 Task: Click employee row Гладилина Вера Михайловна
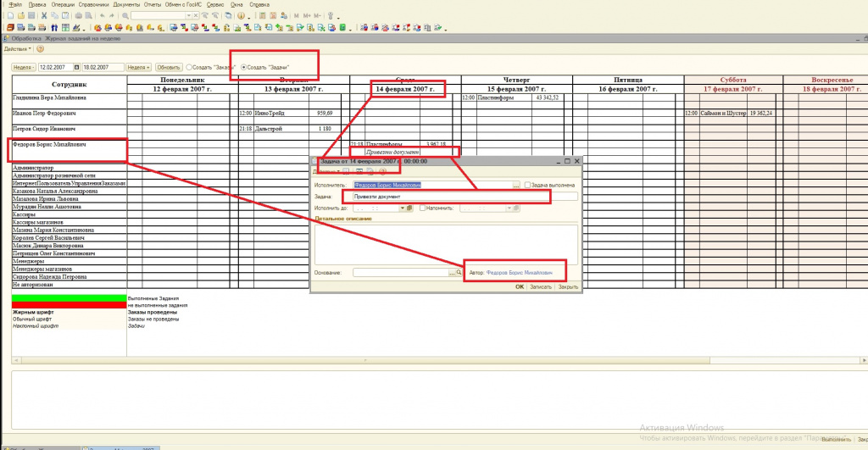[70, 102]
